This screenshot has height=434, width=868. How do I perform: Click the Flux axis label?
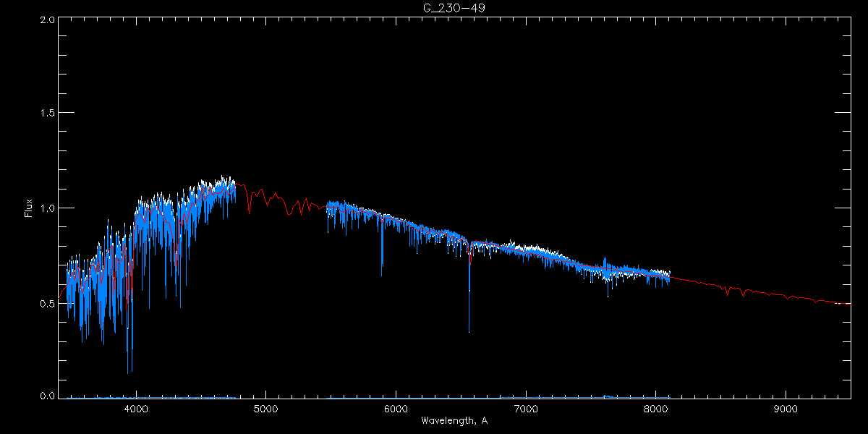point(29,208)
